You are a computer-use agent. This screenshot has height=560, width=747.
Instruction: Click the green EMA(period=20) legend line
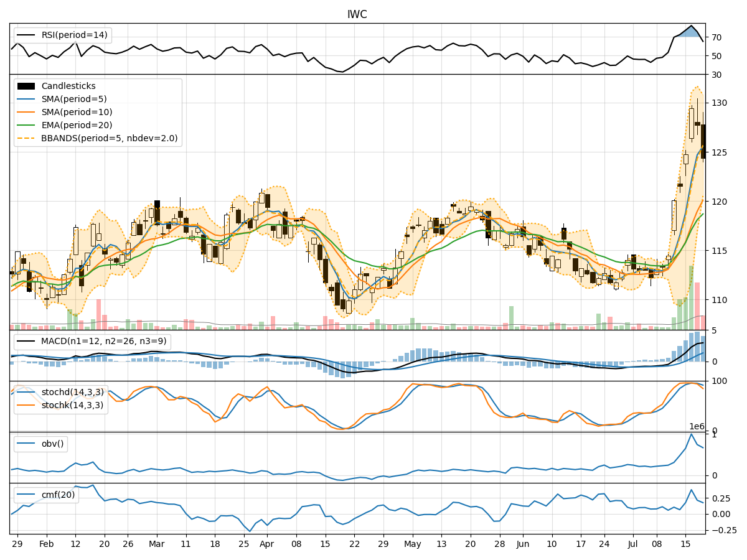tap(26, 126)
